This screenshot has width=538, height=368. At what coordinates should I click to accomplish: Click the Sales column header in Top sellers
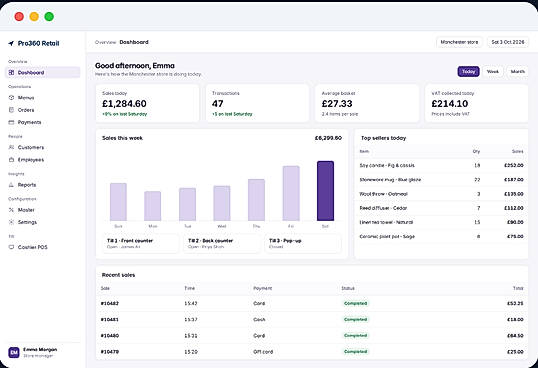(x=517, y=151)
